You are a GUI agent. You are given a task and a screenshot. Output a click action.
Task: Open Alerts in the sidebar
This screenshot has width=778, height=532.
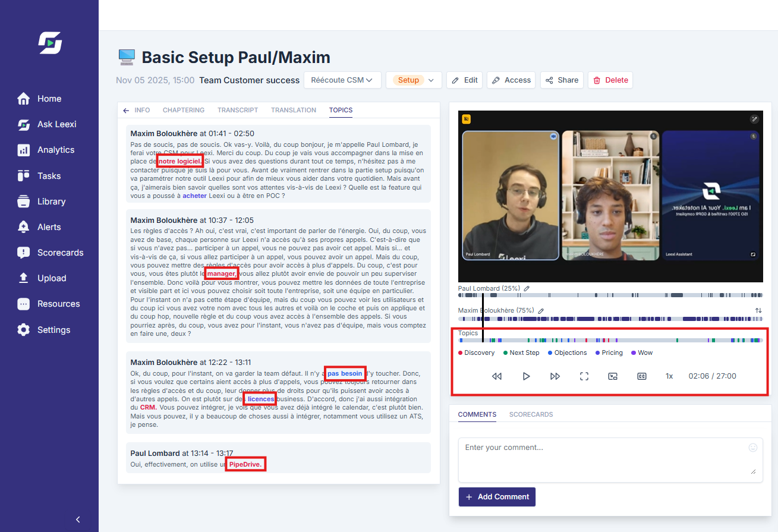(39, 227)
